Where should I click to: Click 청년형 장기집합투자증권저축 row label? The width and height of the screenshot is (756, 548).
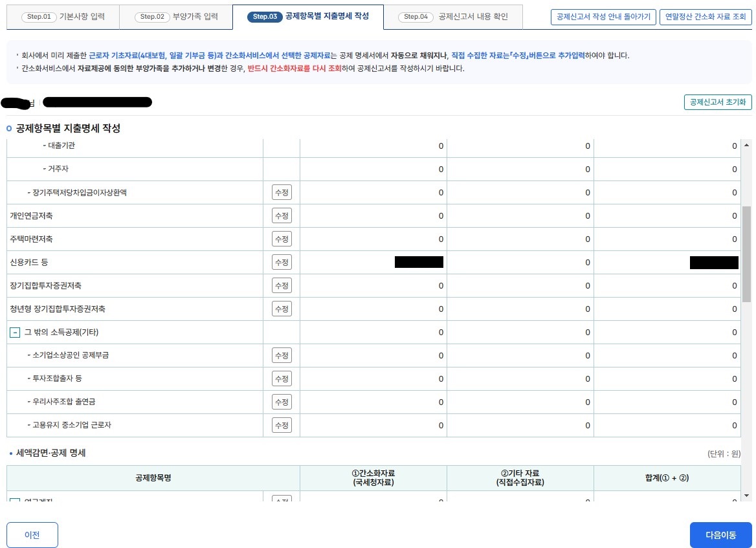[x=58, y=309]
